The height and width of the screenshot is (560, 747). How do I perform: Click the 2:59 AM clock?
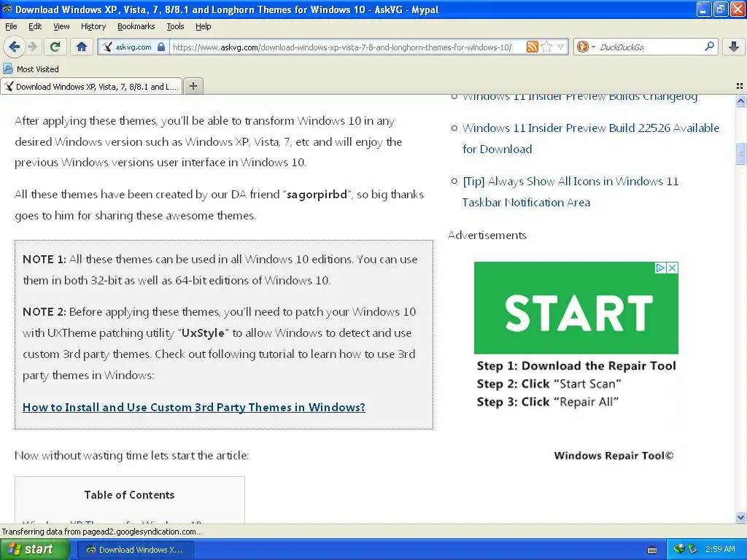720,549
